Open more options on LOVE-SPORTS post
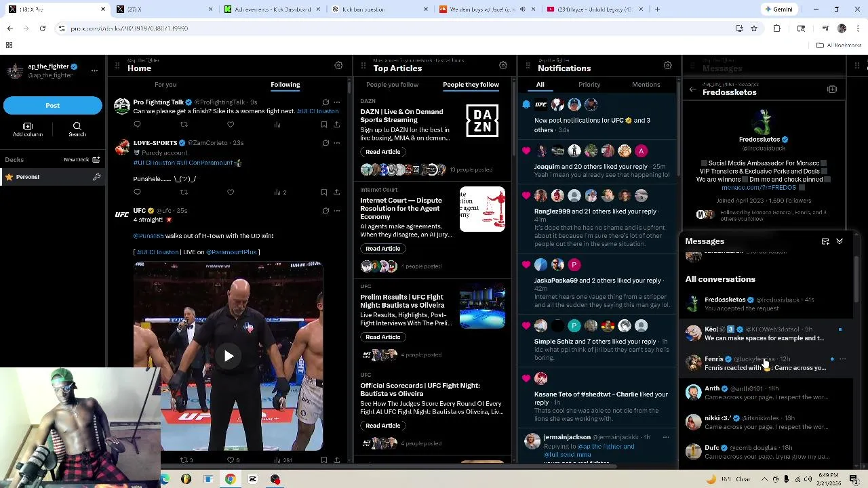Screen dimensions: 868x488 point(337,143)
